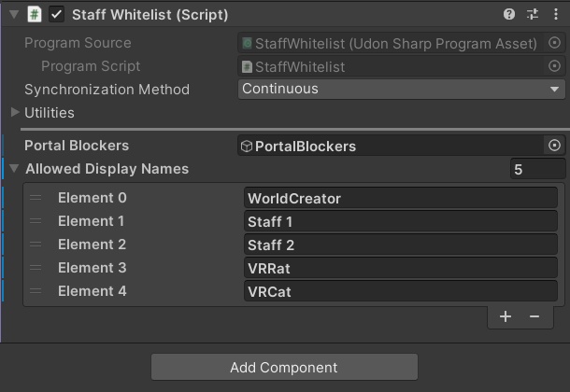The height and width of the screenshot is (392, 570).
Task: Open the component three-dot context menu
Action: click(556, 14)
